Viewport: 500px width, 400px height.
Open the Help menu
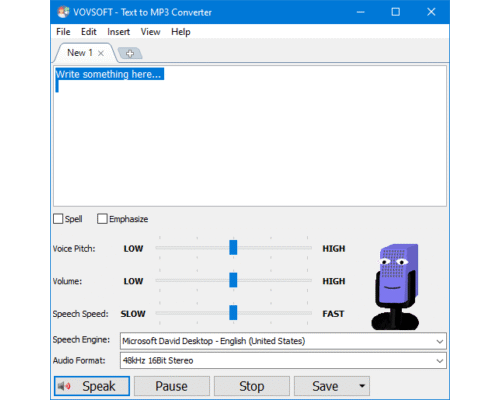tap(181, 32)
